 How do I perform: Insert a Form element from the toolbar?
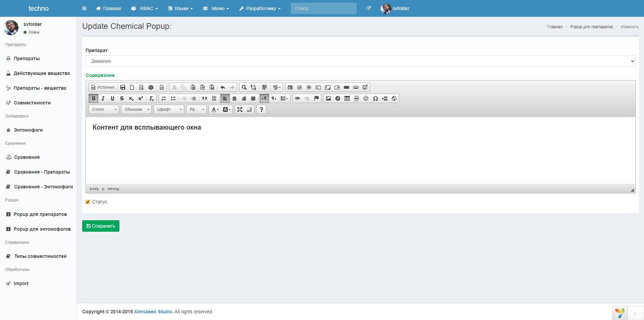pyautogui.click(x=290, y=87)
